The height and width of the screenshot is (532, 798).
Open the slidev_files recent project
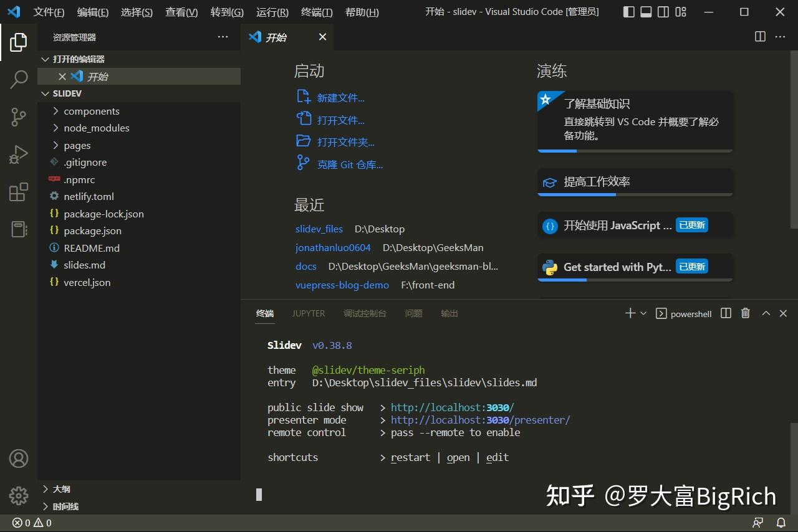319,229
